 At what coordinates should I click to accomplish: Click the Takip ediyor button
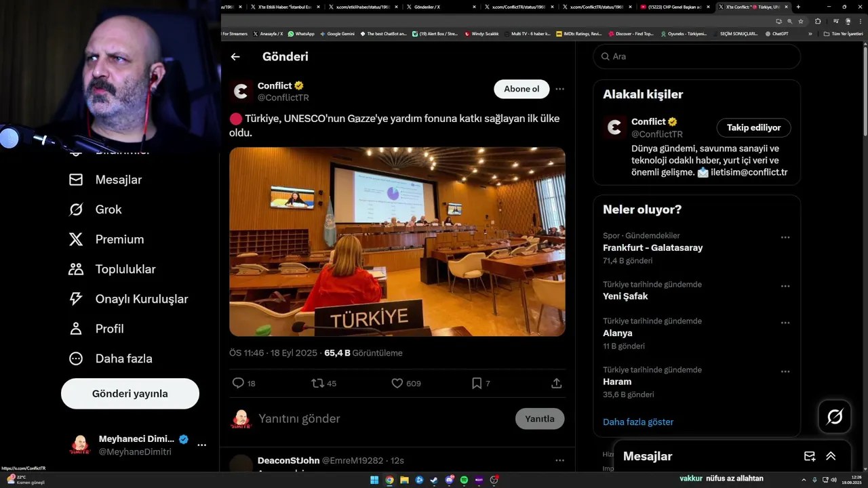[753, 127]
